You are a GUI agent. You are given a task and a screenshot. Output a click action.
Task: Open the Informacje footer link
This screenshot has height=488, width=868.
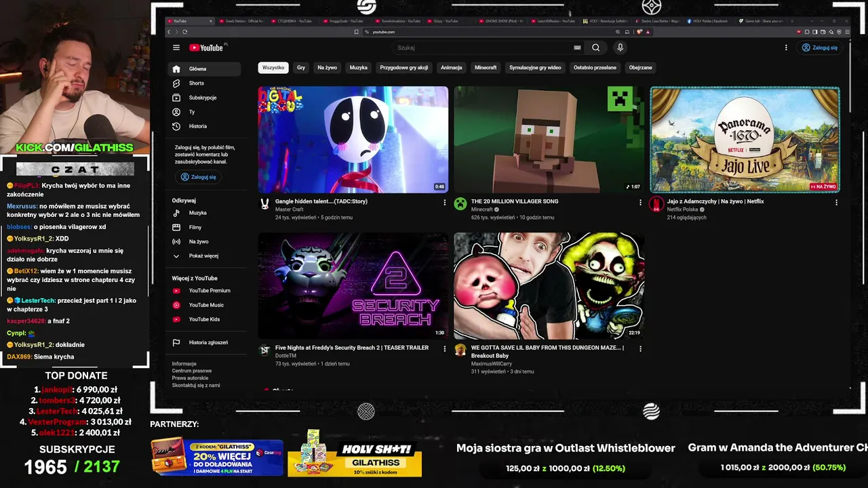click(x=184, y=364)
